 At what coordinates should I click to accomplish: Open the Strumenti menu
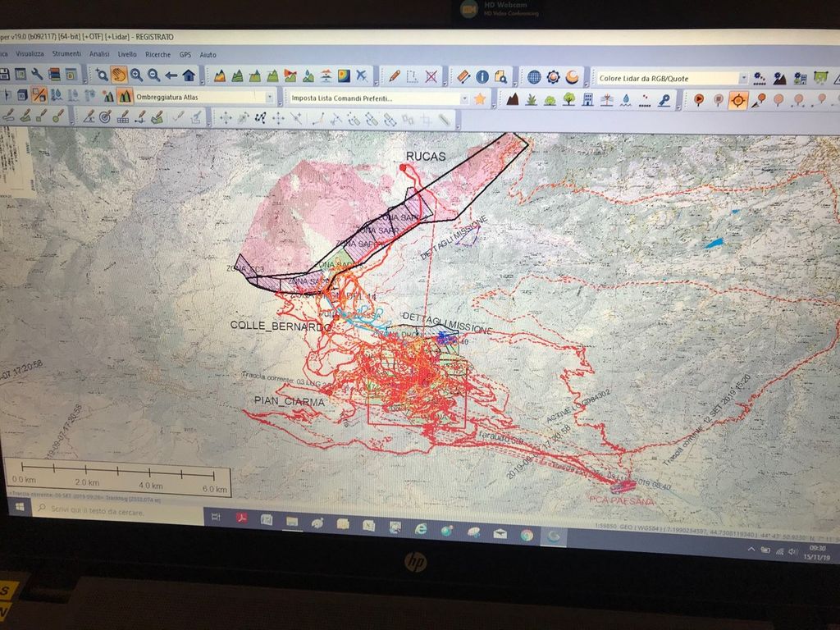(66, 54)
